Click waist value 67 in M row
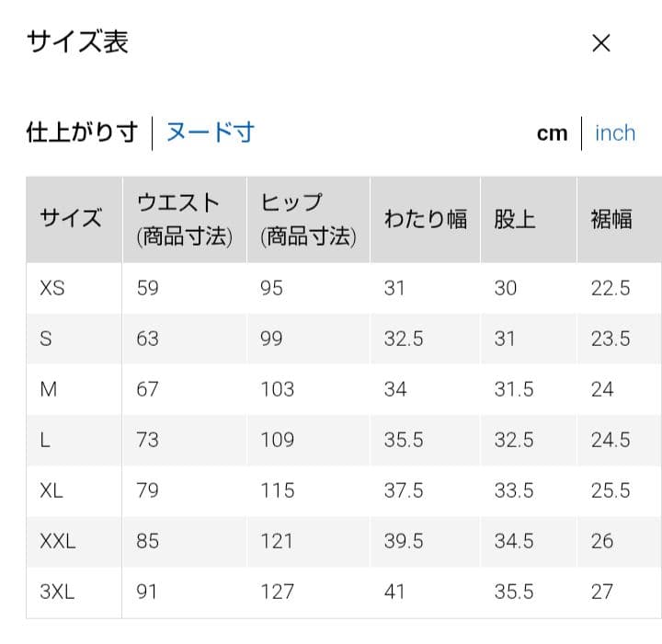The width and height of the screenshot is (662, 644). 147,389
